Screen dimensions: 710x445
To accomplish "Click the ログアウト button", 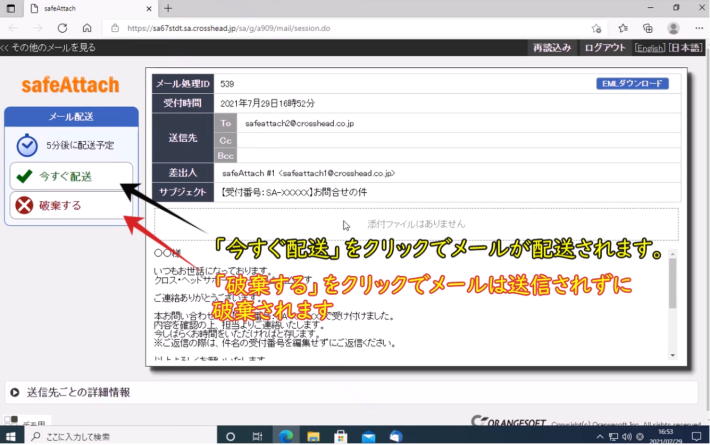I will click(605, 48).
